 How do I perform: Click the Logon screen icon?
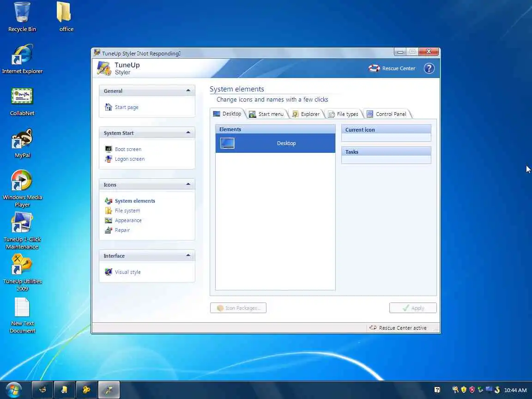coord(108,159)
